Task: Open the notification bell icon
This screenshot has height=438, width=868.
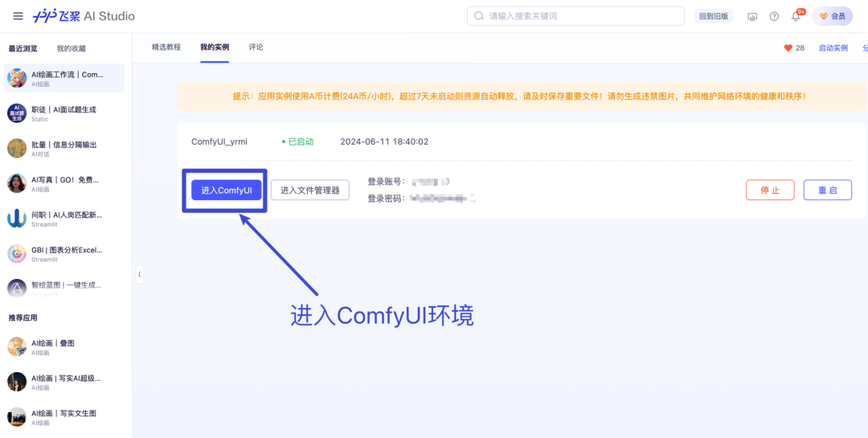Action: tap(796, 17)
